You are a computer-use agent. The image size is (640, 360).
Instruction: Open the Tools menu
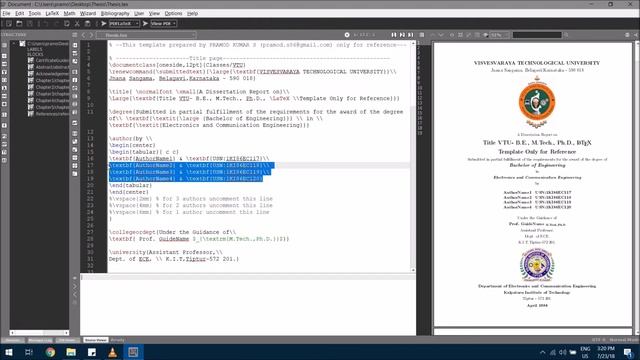coord(35,13)
